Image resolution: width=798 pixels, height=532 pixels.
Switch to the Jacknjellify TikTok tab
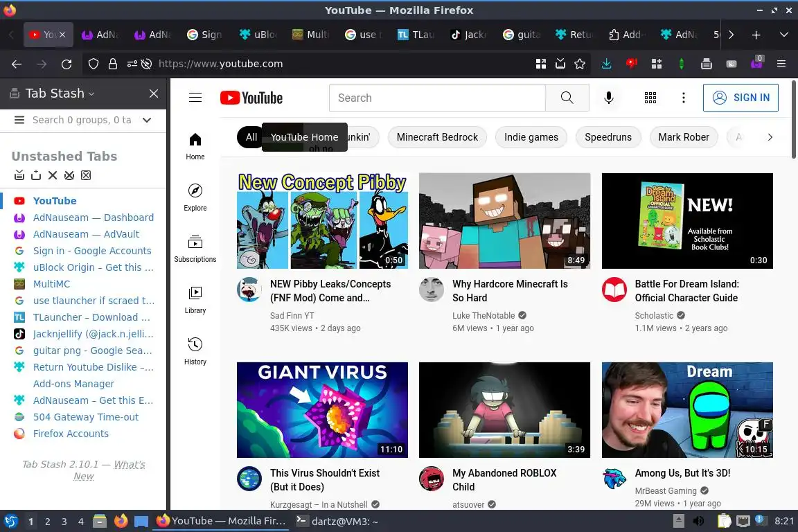468,35
